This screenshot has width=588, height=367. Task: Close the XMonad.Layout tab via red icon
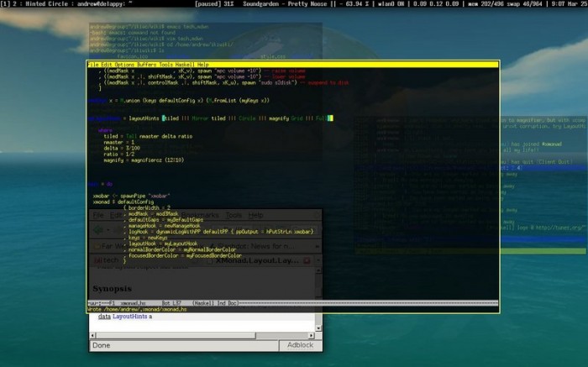point(307,260)
